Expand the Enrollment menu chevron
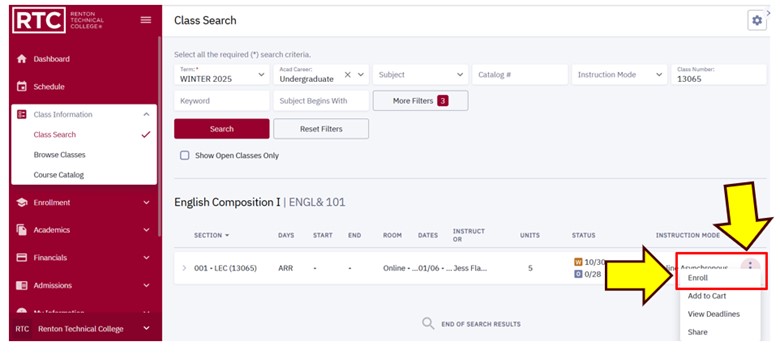780x363 pixels. pyautogui.click(x=146, y=202)
